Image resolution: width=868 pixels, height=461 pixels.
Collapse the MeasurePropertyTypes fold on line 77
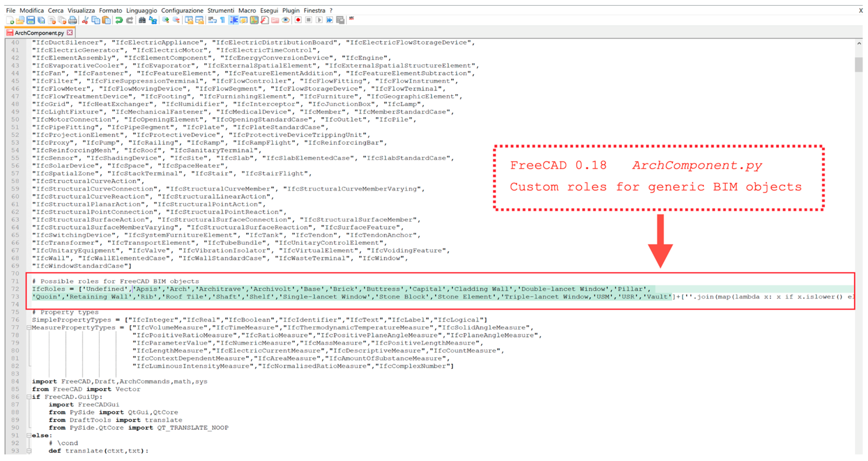coord(29,328)
